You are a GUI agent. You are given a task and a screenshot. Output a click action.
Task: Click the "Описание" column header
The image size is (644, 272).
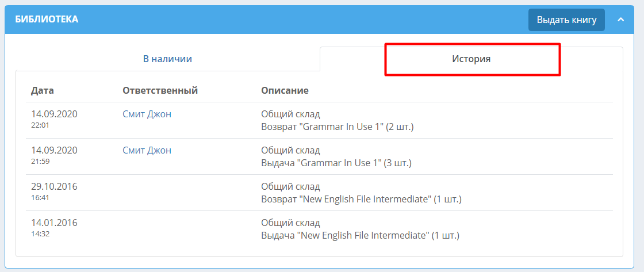pyautogui.click(x=285, y=90)
